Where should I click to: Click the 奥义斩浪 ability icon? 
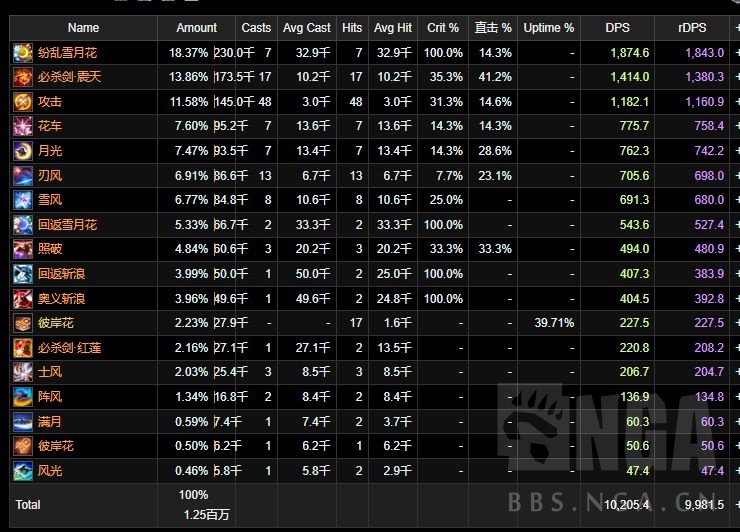22,298
